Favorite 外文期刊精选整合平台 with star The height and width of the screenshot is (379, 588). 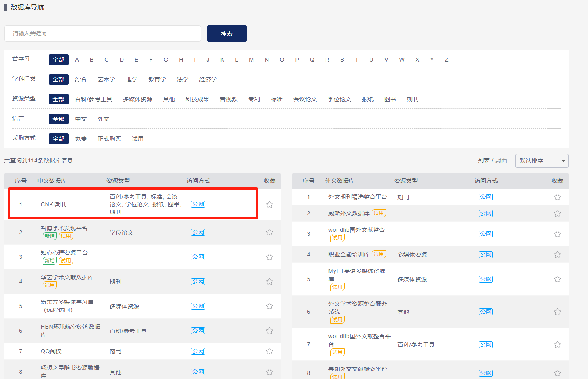(x=557, y=197)
